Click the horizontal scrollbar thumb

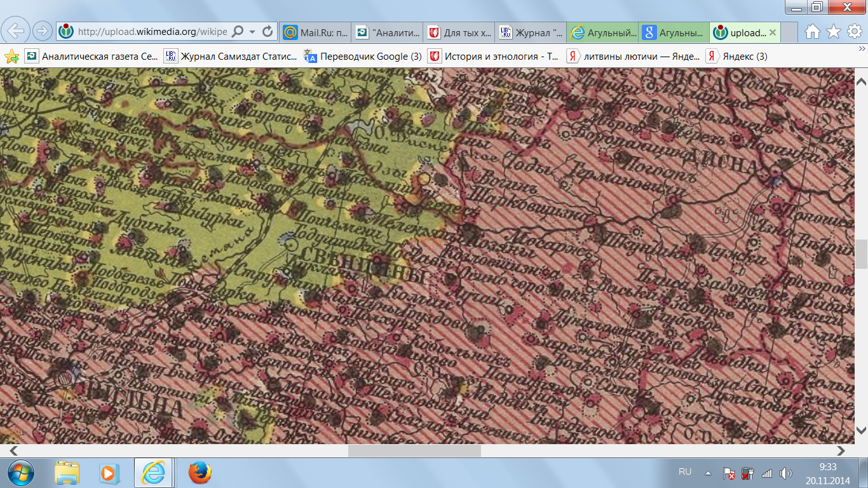[x=414, y=451]
